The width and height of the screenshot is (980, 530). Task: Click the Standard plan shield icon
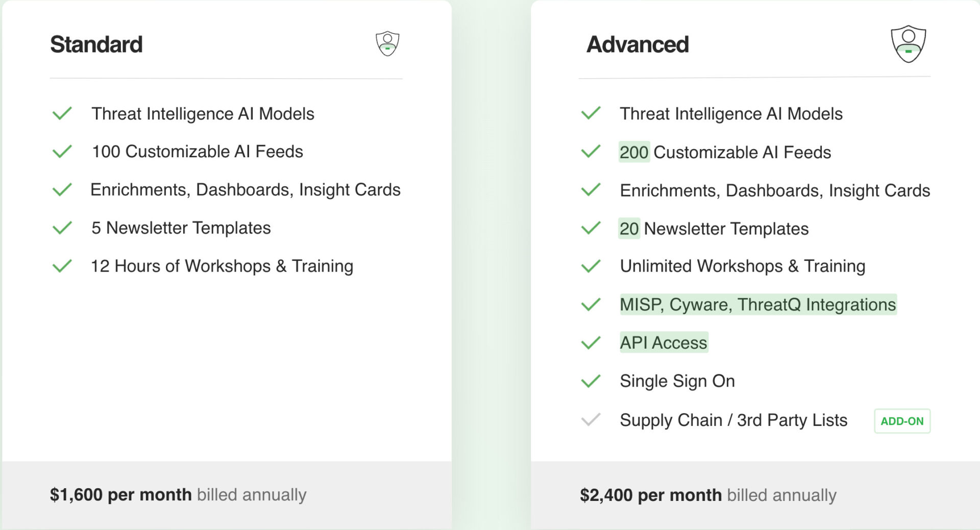tap(387, 44)
